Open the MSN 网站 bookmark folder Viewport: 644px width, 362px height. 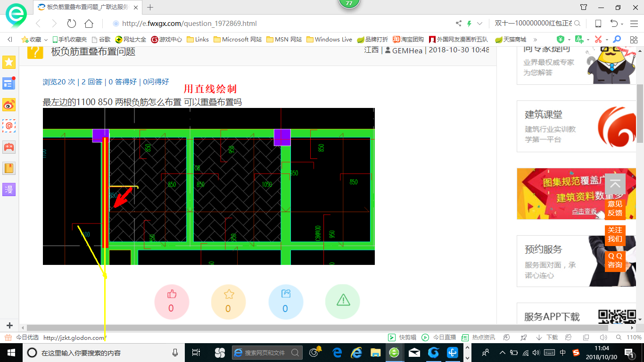point(284,40)
